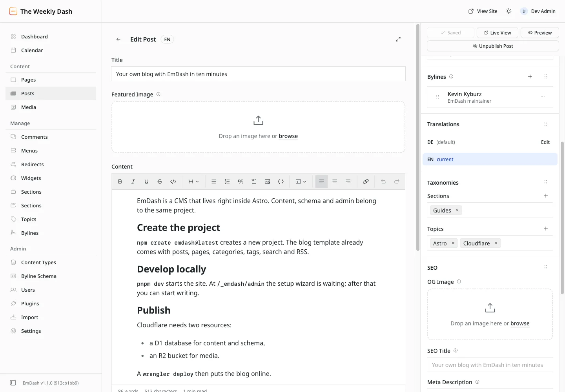Open Kevin Kyburz byline options menu
Image resolution: width=565 pixels, height=392 pixels.
coord(543,97)
